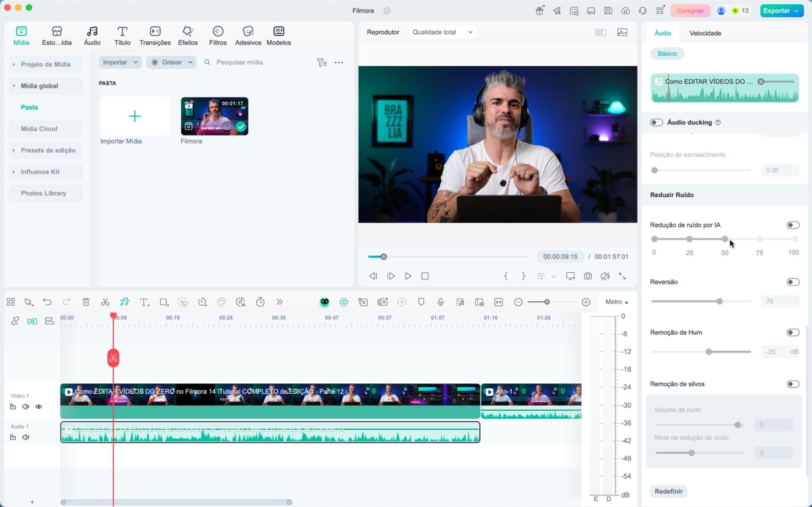The width and height of the screenshot is (812, 507).
Task: Click the Redefinir button
Action: tap(668, 491)
